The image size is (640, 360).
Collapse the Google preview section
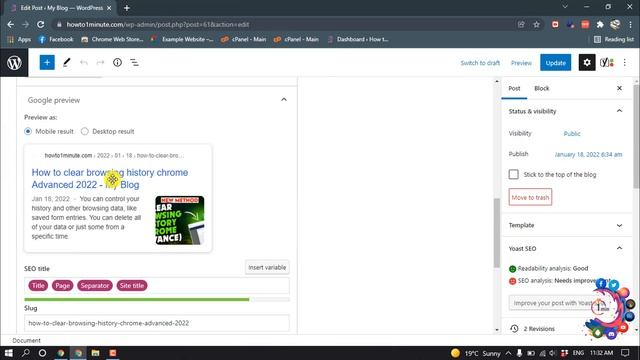pyautogui.click(x=284, y=100)
